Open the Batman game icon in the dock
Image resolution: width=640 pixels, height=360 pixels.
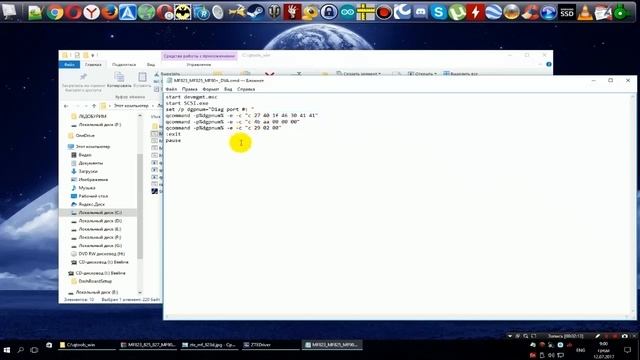[183, 12]
